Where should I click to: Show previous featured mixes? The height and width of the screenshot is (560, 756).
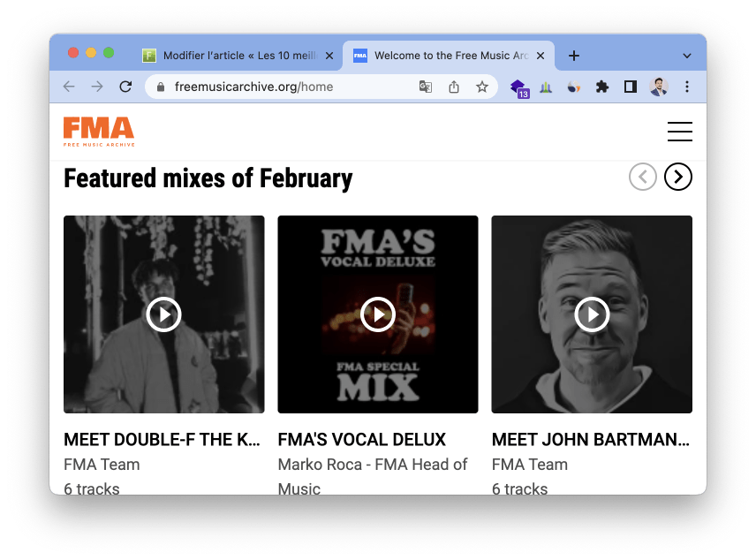643,177
